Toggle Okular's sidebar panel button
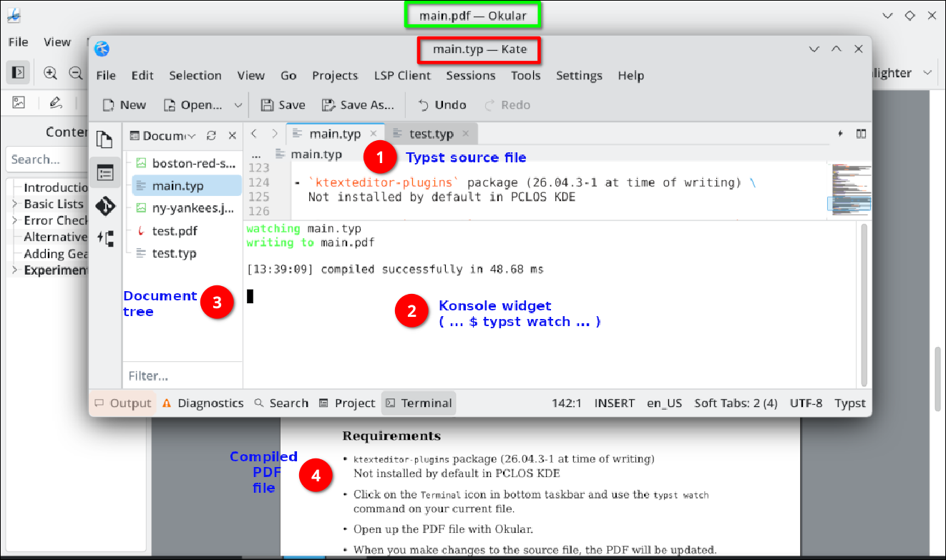The image size is (946, 560). point(19,72)
